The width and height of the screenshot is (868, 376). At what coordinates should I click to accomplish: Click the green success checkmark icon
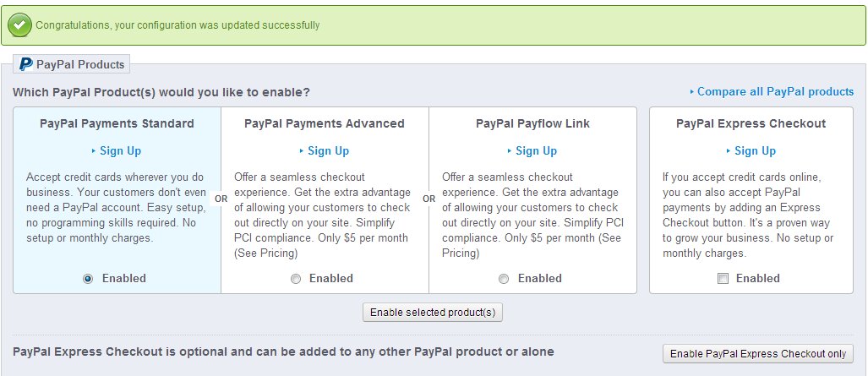pos(21,25)
